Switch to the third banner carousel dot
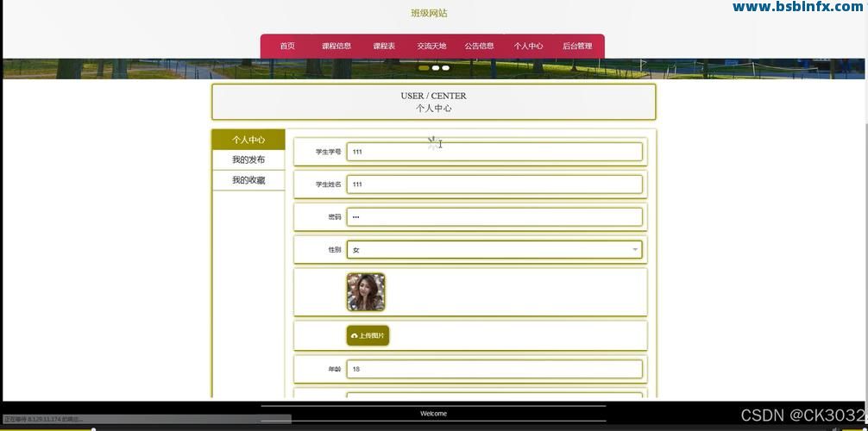The height and width of the screenshot is (431, 868). pos(446,67)
